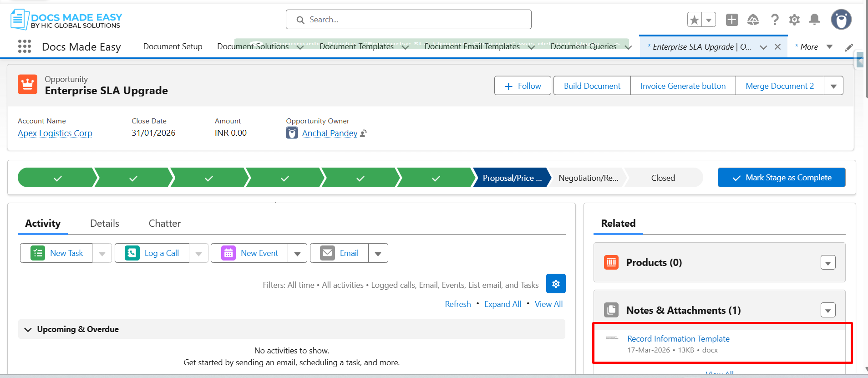Open the New Event dropdown arrow
The width and height of the screenshot is (868, 378).
tap(297, 253)
